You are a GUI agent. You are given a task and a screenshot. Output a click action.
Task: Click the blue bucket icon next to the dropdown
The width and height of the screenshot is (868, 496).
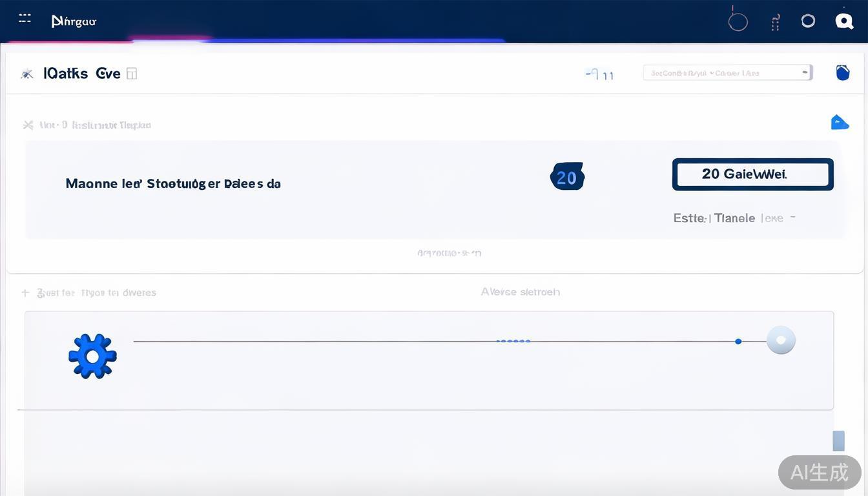pos(842,72)
